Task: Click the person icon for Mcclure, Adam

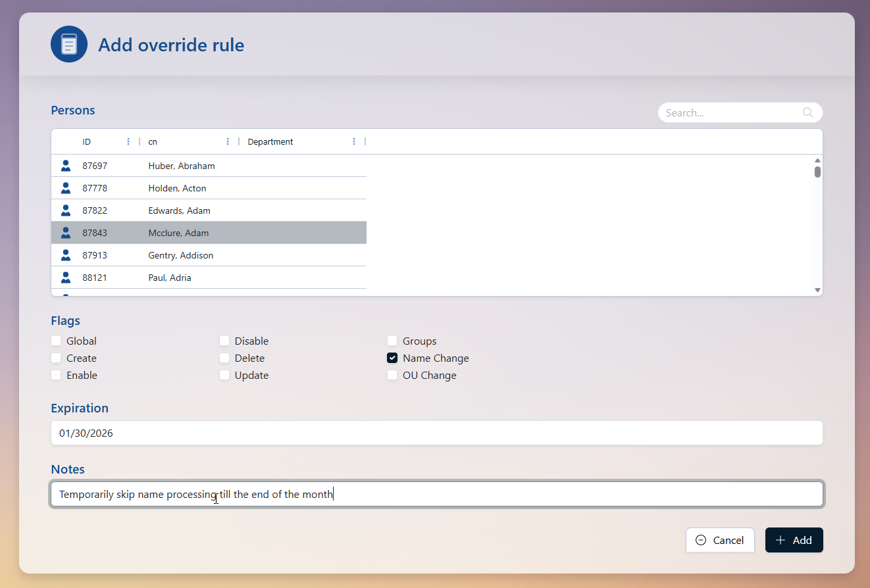Action: coord(66,233)
